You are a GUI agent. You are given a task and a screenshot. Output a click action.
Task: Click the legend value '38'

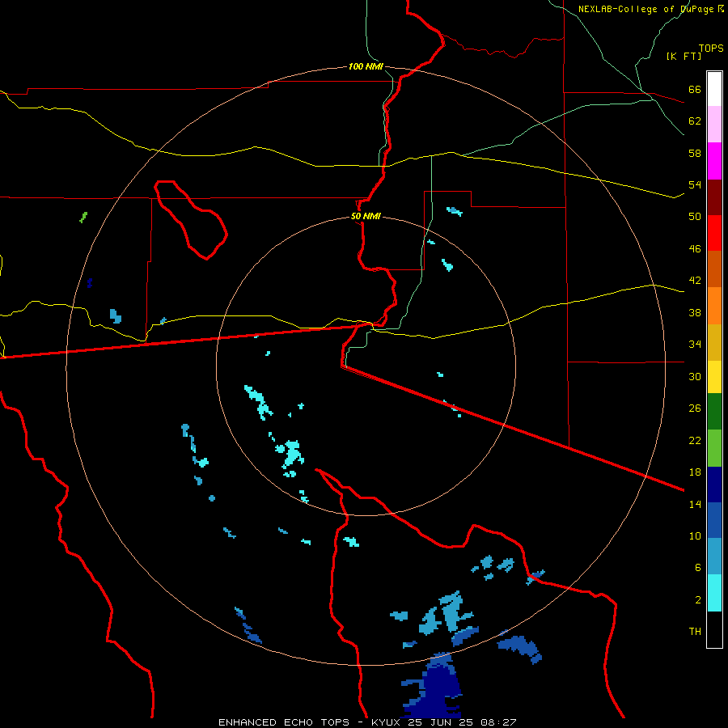point(695,312)
